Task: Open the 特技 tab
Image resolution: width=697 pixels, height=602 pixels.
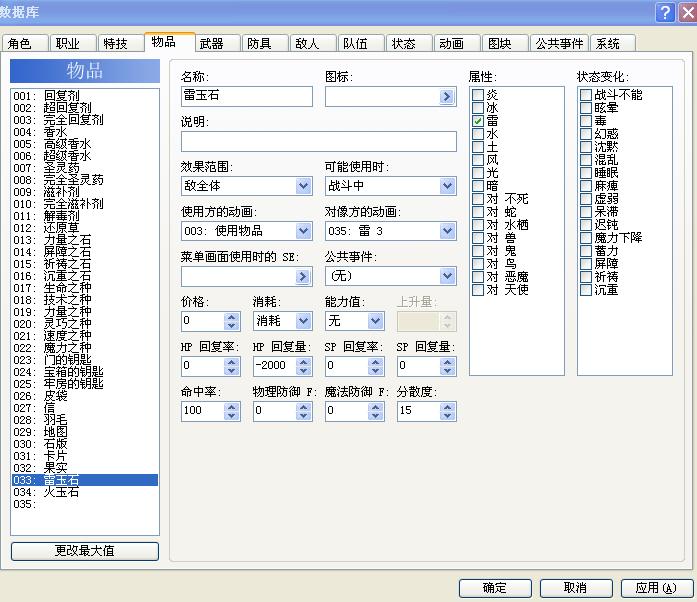Action: click(x=120, y=43)
